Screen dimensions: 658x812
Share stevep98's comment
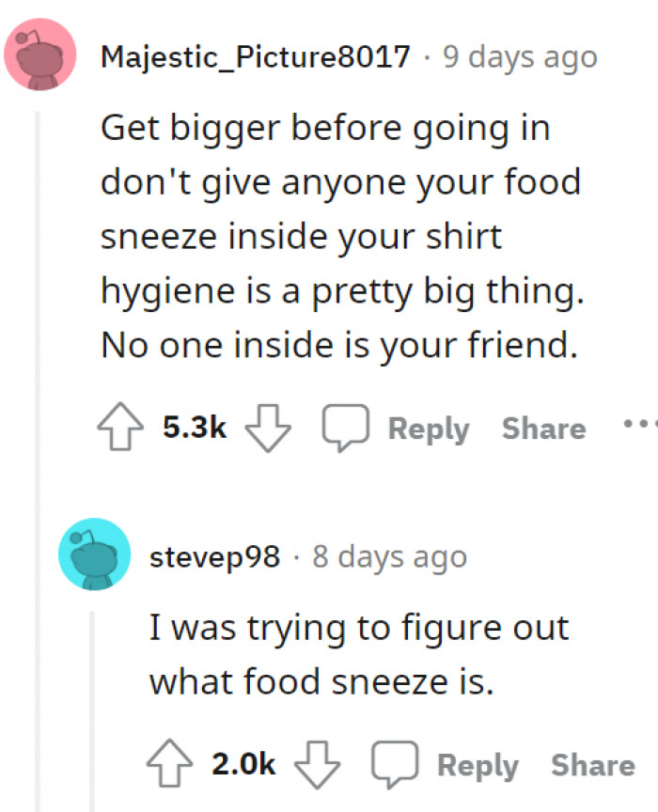[x=592, y=764]
